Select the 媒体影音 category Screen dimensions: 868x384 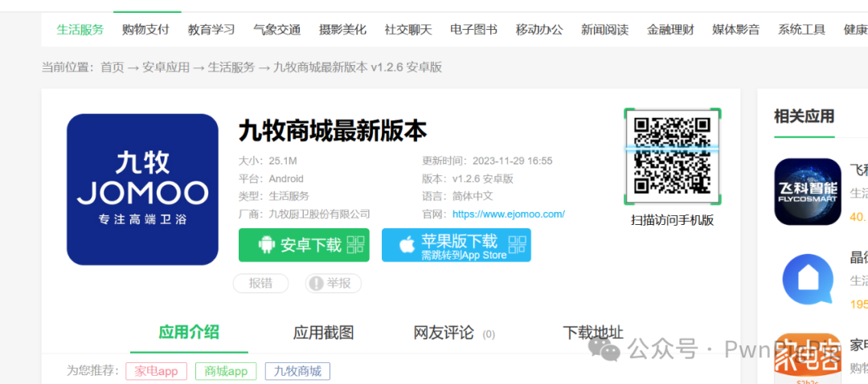[x=736, y=30]
